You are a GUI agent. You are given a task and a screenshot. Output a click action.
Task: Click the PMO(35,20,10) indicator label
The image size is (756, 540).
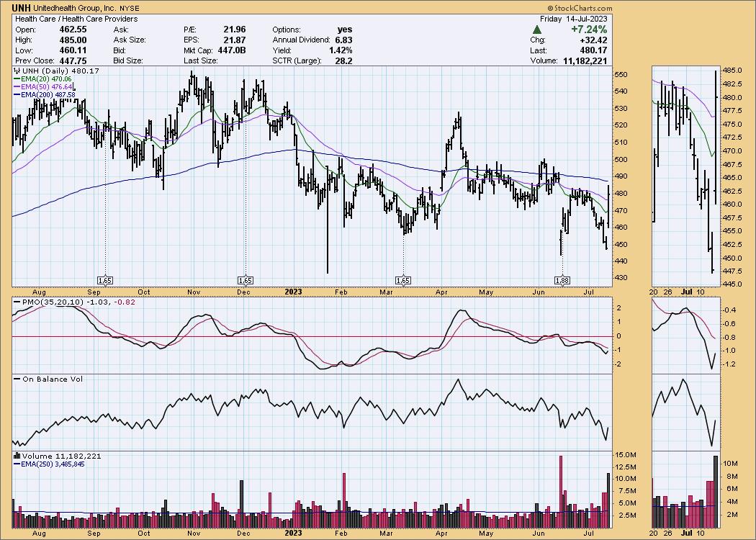pyautogui.click(x=75, y=302)
